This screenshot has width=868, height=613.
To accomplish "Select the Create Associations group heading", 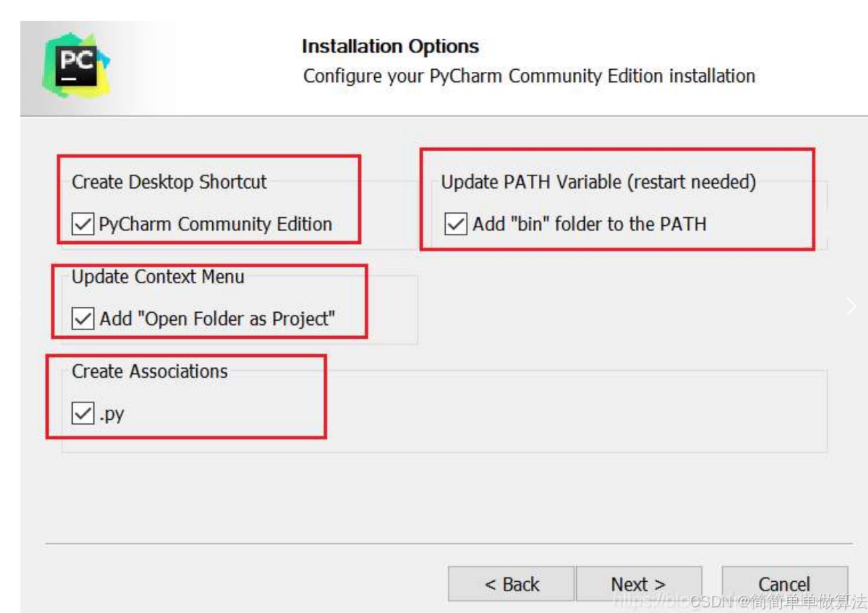I will pyautogui.click(x=149, y=371).
